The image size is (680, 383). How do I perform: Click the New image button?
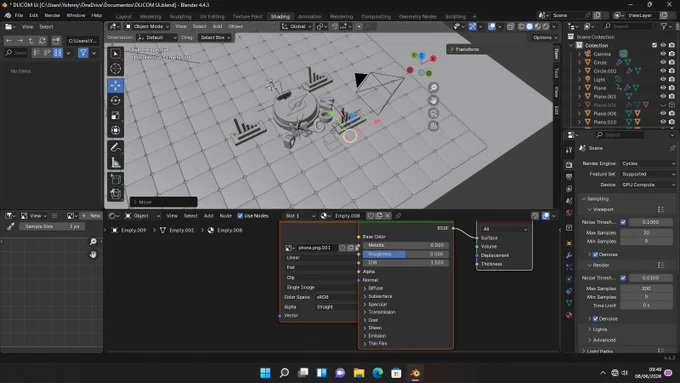pyautogui.click(x=91, y=216)
